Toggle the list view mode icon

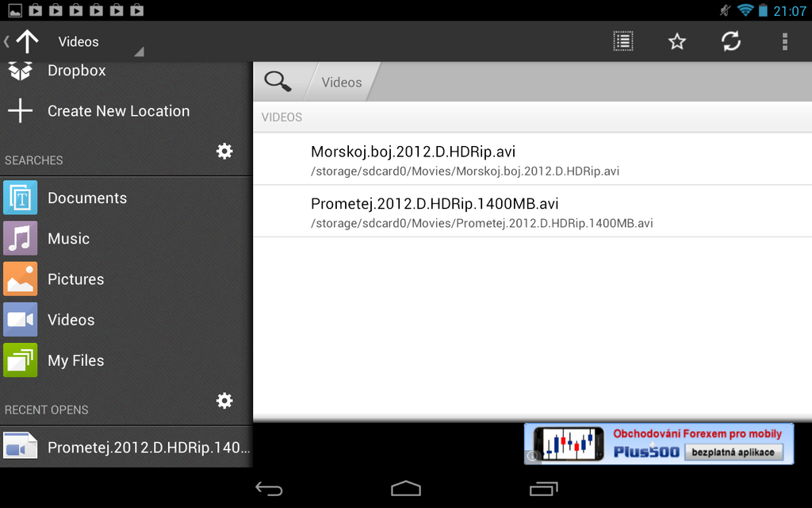pyautogui.click(x=623, y=41)
